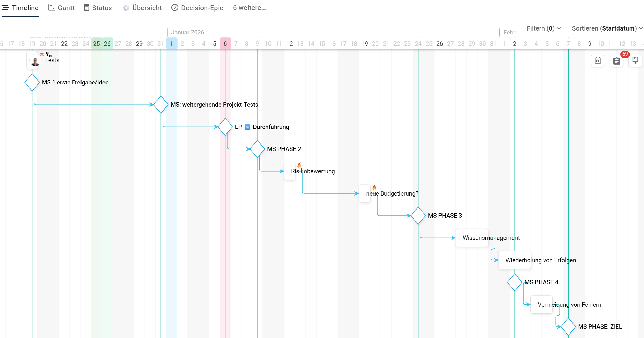Select the LP Durchführung milestone diamond
Screen dimensions: 644x338
(x=225, y=127)
